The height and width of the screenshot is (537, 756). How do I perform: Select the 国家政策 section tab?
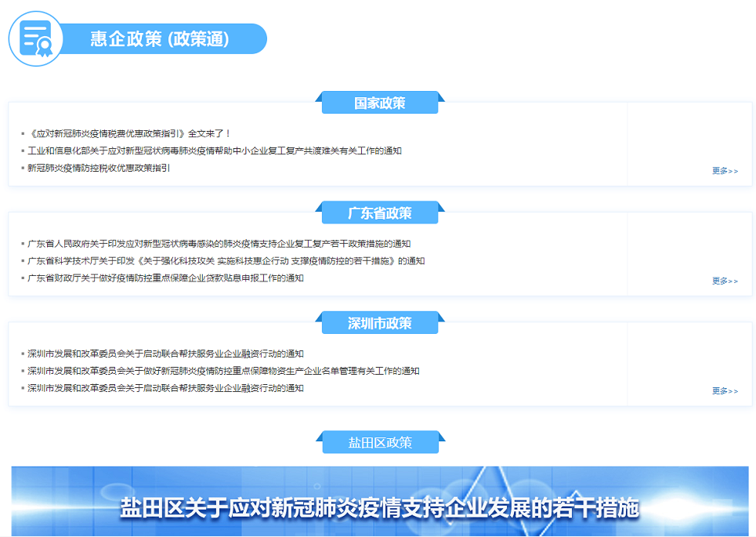pos(380,103)
